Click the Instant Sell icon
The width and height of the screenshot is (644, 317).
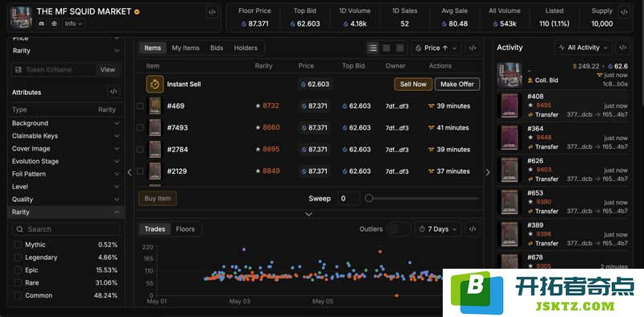click(x=155, y=84)
